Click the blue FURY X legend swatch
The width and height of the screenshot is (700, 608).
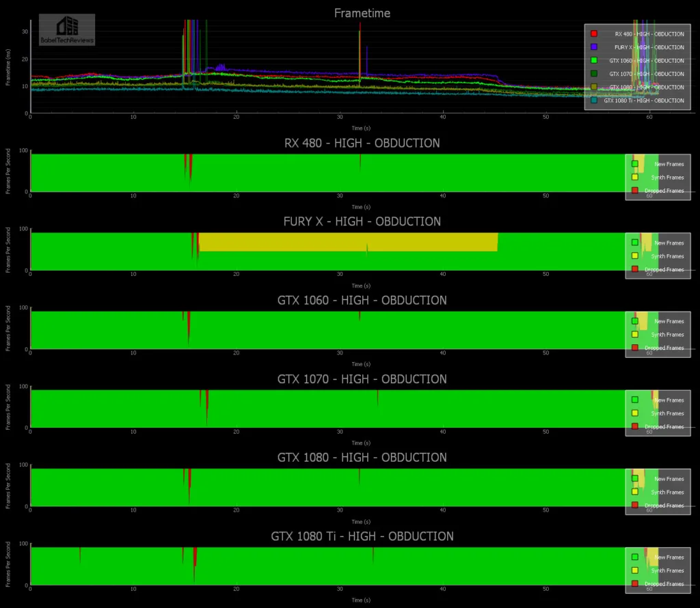click(594, 47)
